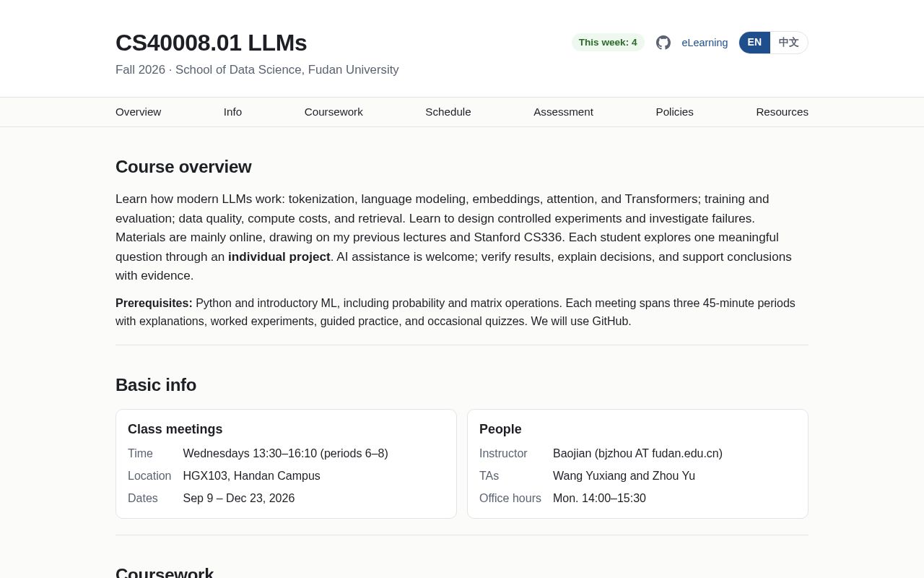924x578 pixels.
Task: Click the Location label in Class meetings
Action: 149,476
